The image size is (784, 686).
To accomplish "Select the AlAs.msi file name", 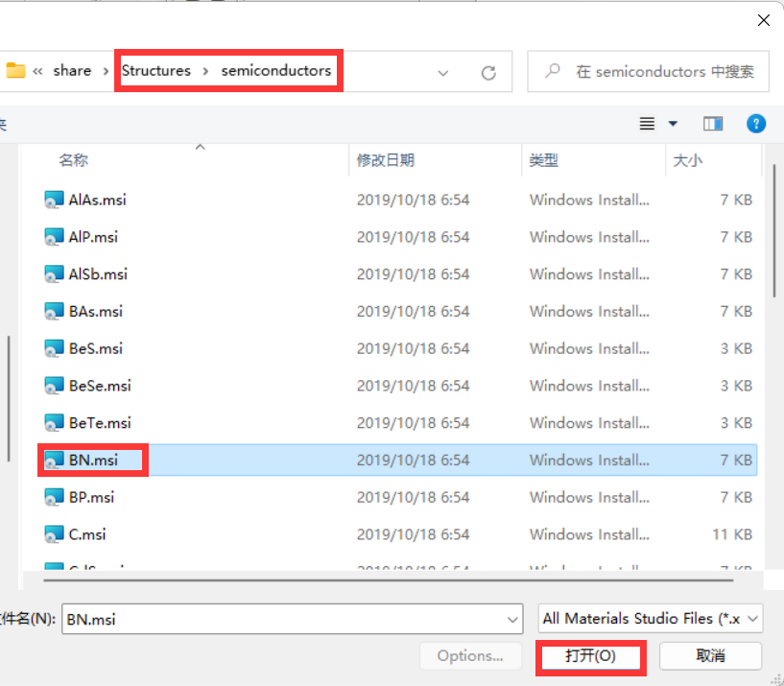I will [98, 200].
